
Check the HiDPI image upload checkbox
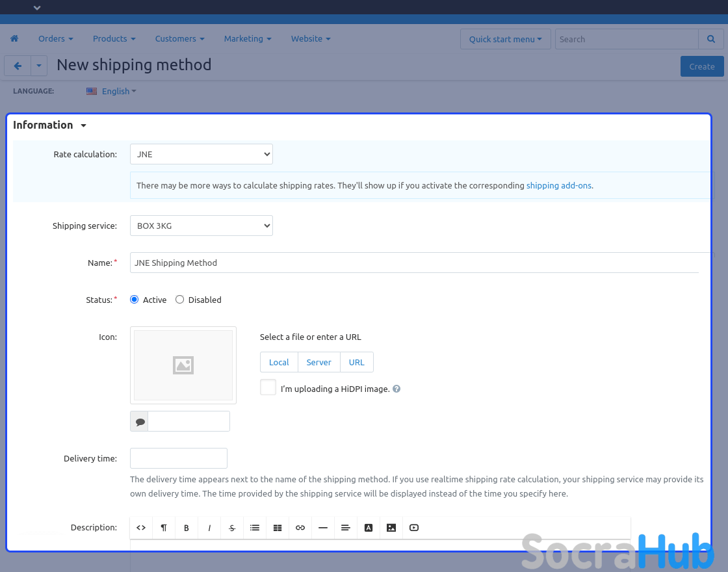click(x=268, y=387)
